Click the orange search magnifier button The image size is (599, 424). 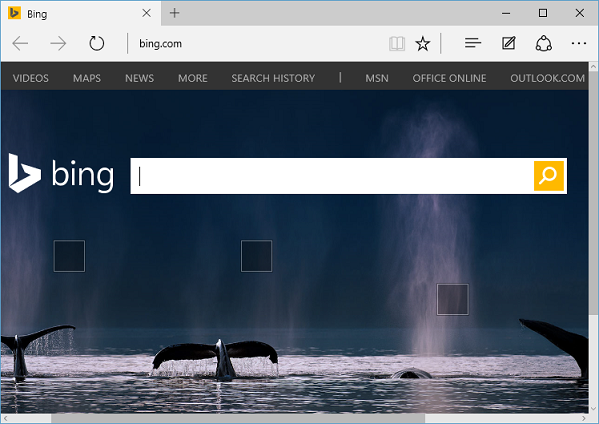[x=549, y=176]
